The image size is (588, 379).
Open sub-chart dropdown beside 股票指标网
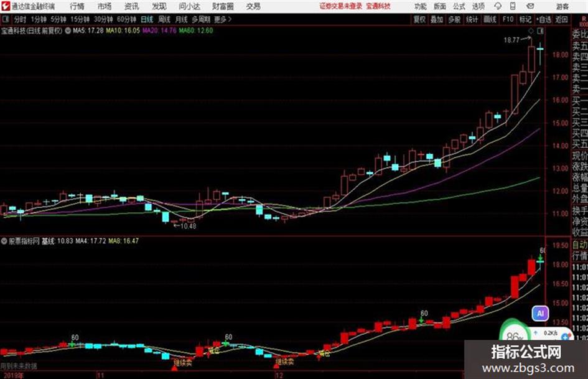tap(4, 241)
